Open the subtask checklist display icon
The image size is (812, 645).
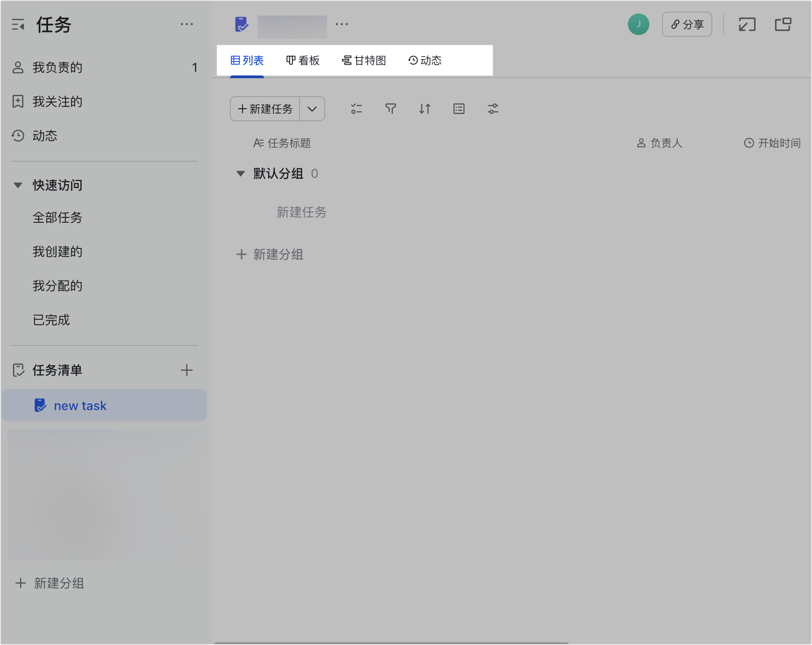[x=356, y=109]
